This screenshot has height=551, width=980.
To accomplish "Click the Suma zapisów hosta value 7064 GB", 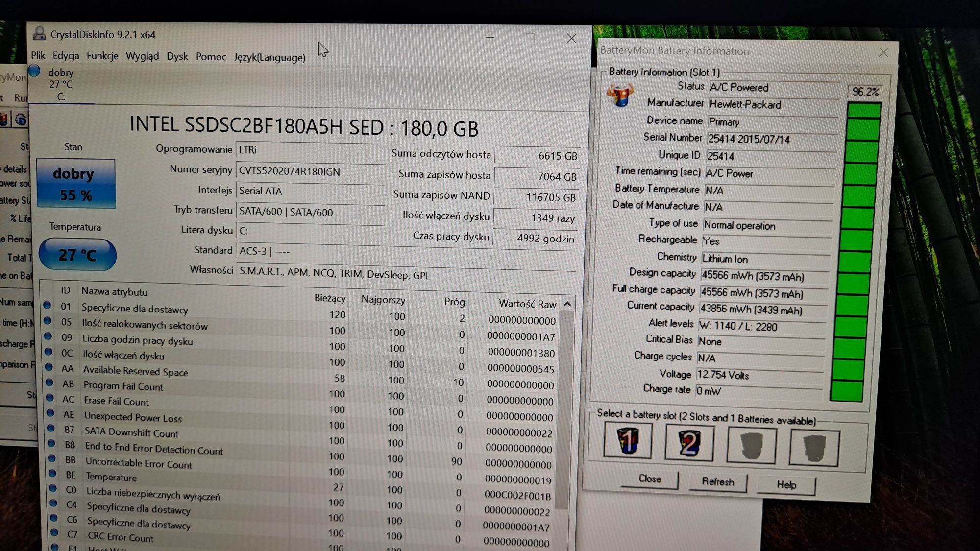I will pyautogui.click(x=537, y=176).
